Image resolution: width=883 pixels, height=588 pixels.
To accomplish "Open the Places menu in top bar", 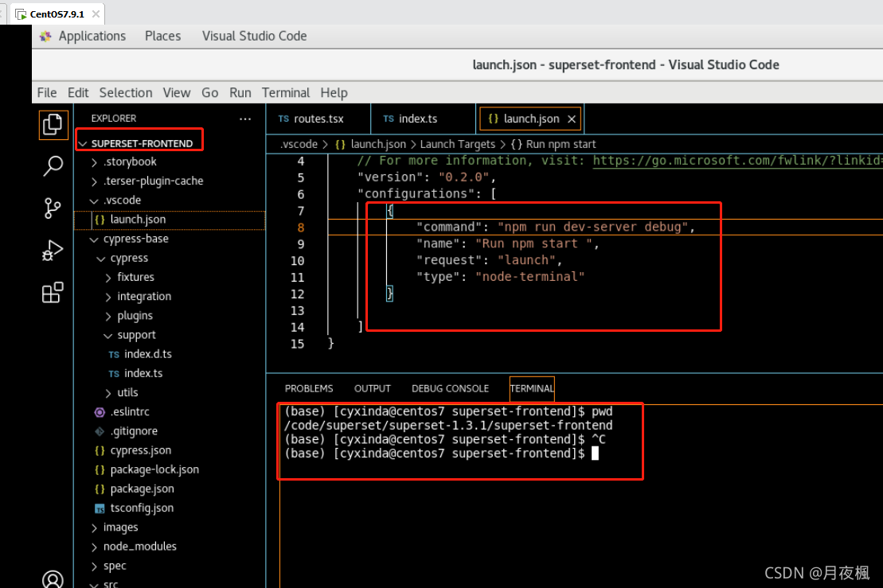I will coord(162,37).
